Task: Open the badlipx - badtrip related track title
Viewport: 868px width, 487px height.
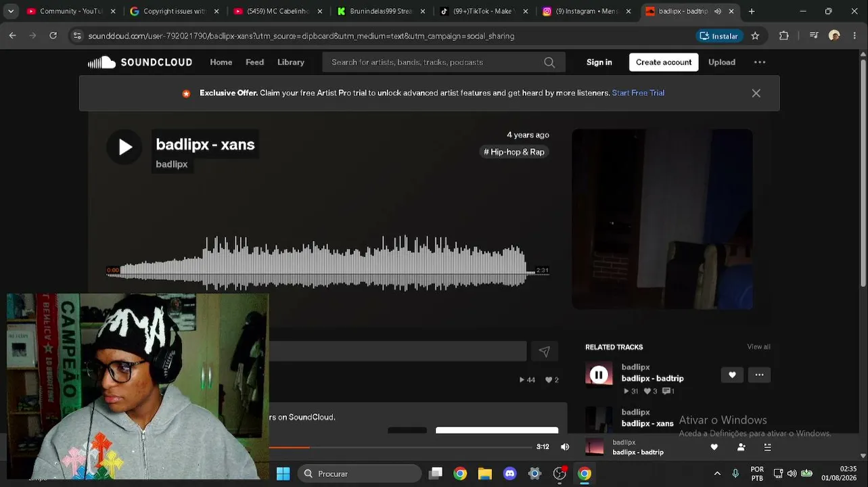Action: [x=653, y=379]
